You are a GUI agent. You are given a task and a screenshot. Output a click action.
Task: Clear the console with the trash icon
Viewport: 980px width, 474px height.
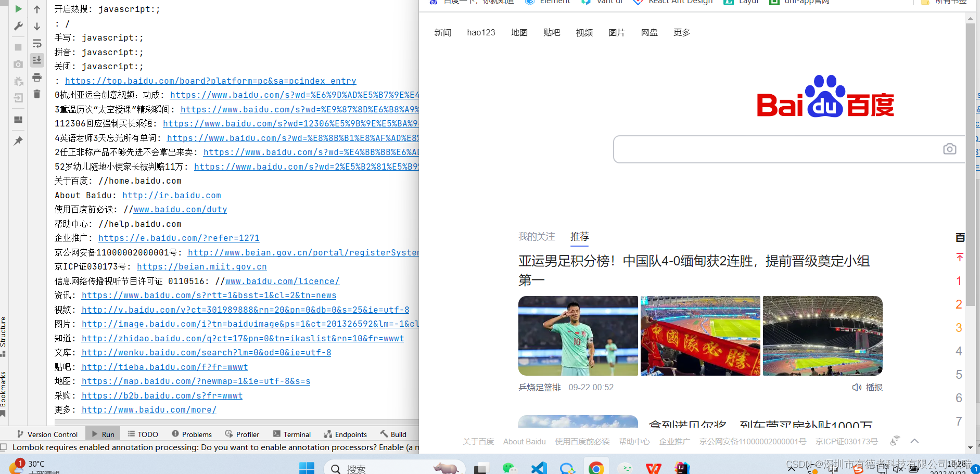37,94
